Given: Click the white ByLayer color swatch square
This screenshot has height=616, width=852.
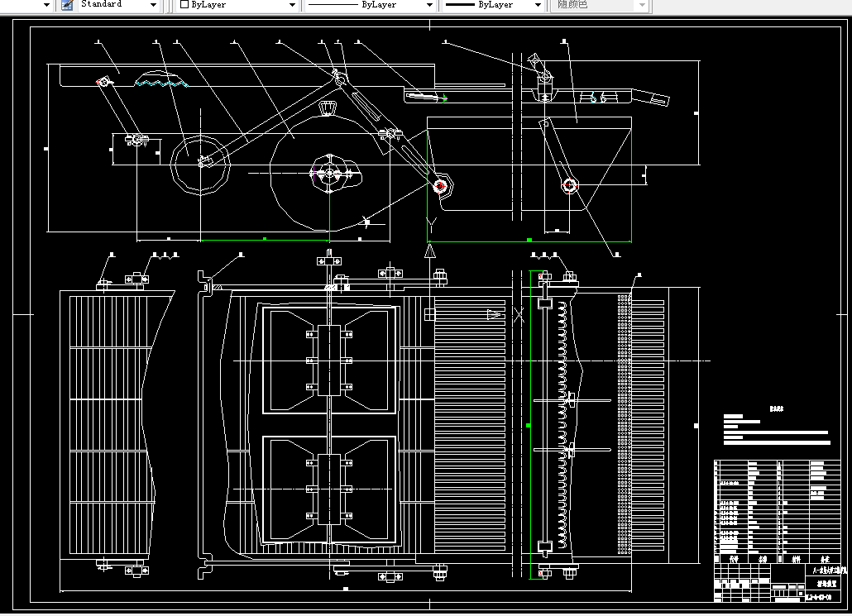Looking at the screenshot, I should coord(184,4).
